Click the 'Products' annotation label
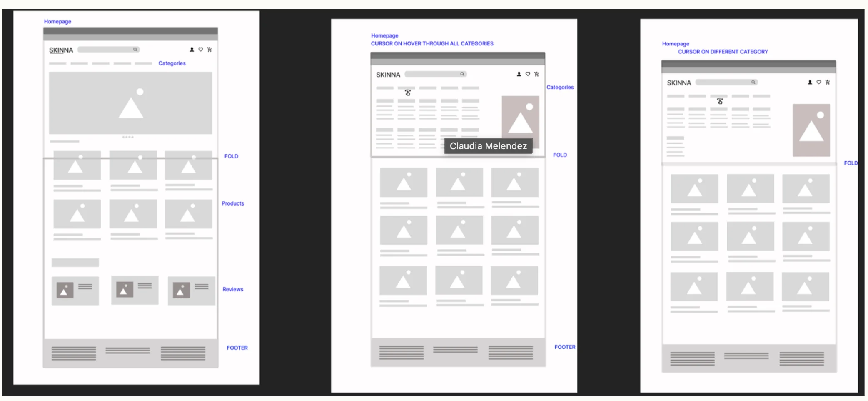Image resolution: width=868 pixels, height=401 pixels. click(233, 203)
